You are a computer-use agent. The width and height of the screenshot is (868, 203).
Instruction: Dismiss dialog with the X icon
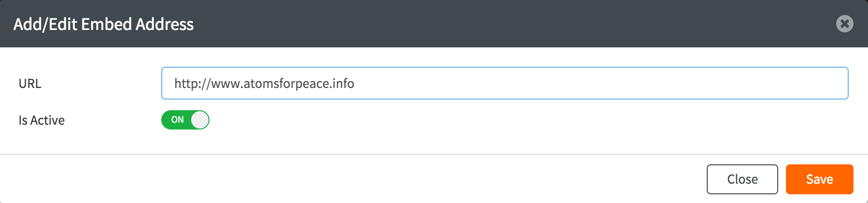click(x=844, y=24)
